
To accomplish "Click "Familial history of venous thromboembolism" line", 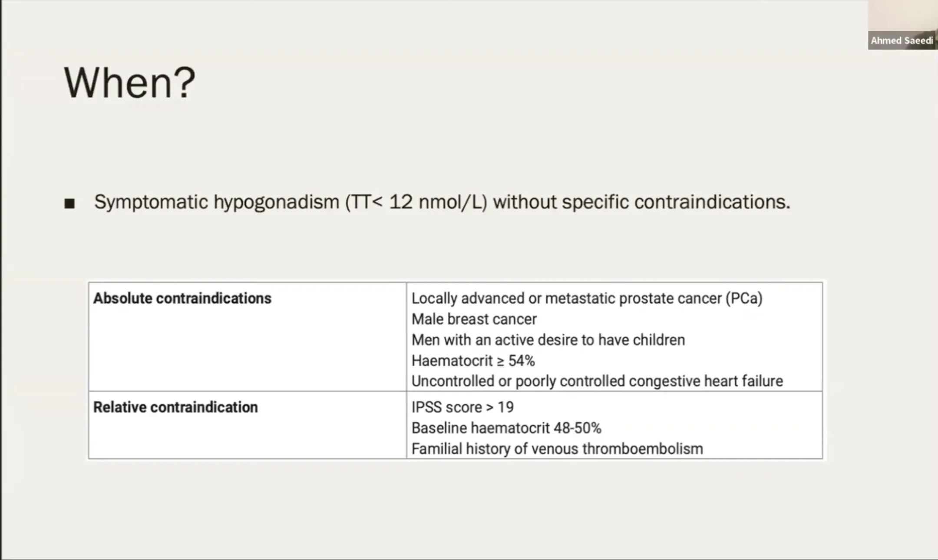I will [557, 449].
